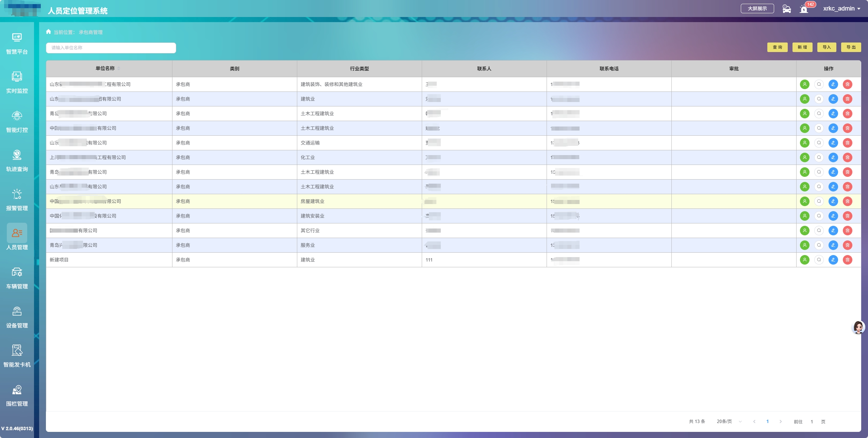868x438 pixels.
Task: Click the home icon in the breadcrumb
Action: (x=48, y=32)
